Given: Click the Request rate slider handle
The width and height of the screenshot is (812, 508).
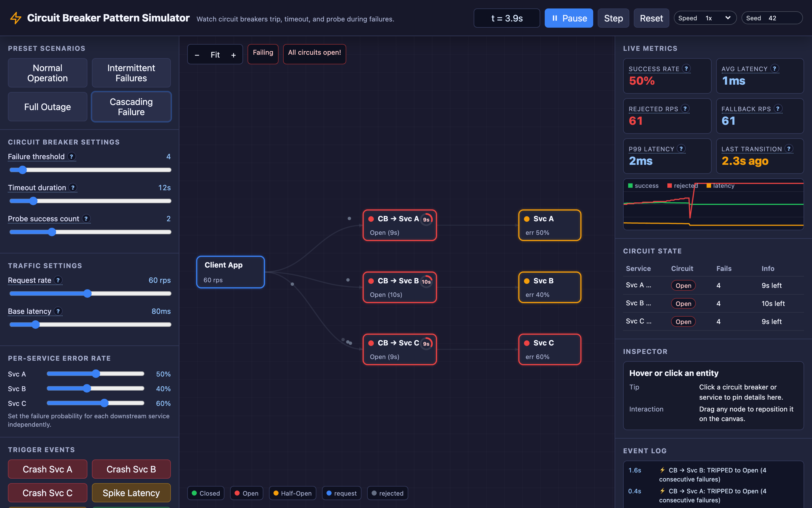Looking at the screenshot, I should click(x=88, y=294).
